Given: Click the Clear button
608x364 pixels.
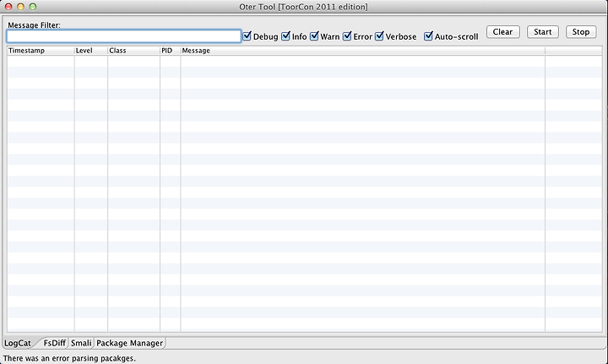Looking at the screenshot, I should 503,32.
